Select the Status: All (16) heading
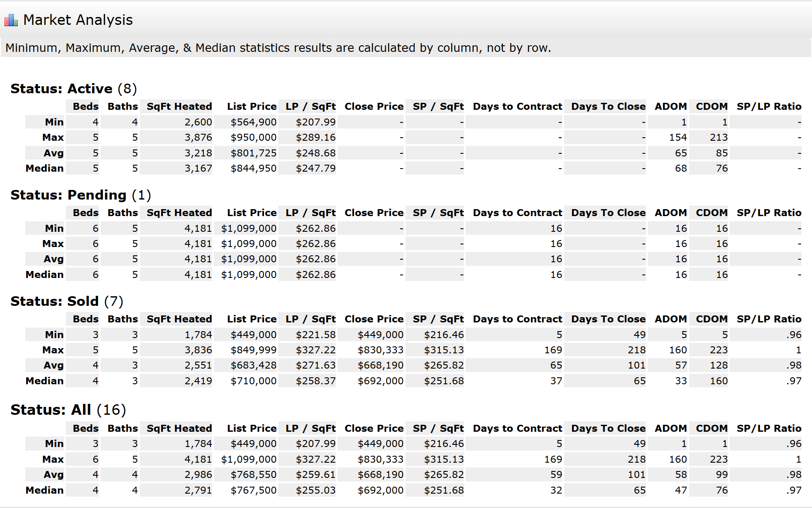The width and height of the screenshot is (812, 508). coord(68,410)
